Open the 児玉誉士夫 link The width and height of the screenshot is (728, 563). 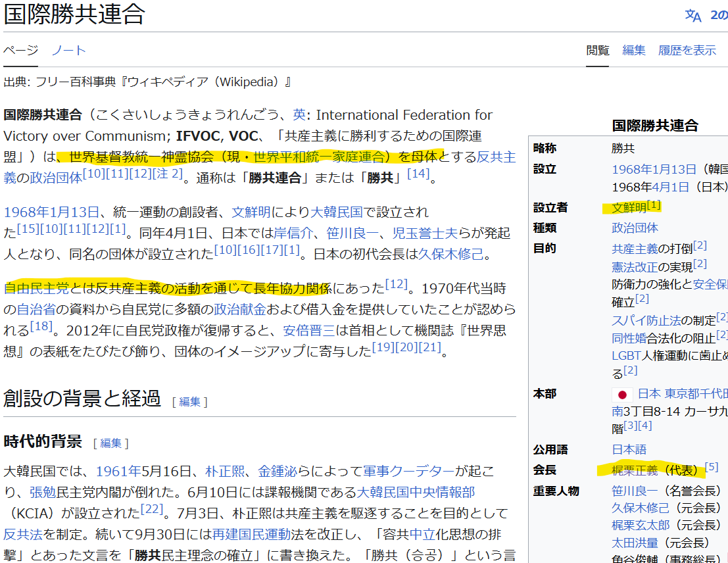(x=425, y=233)
